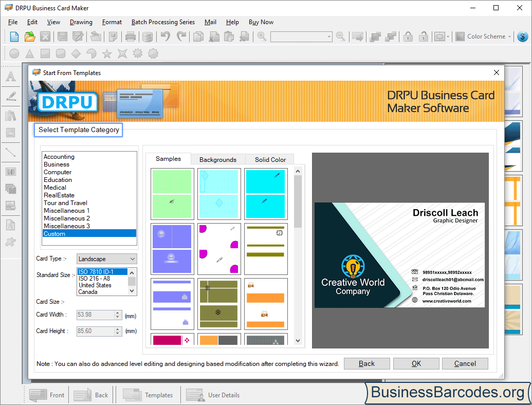Select the Ellipse shape tool
Viewport: 532px width, 405px height.
[x=14, y=53]
